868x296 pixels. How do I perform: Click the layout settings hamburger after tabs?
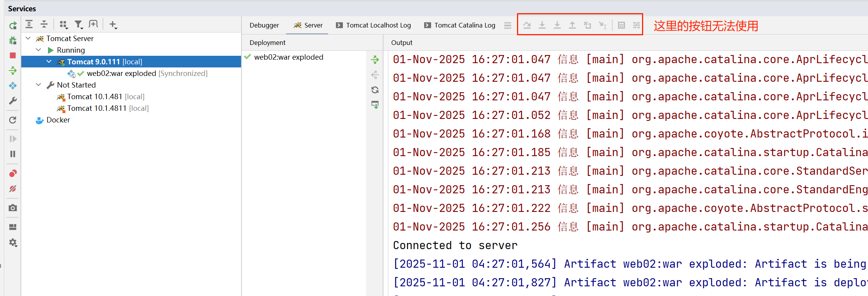[508, 26]
